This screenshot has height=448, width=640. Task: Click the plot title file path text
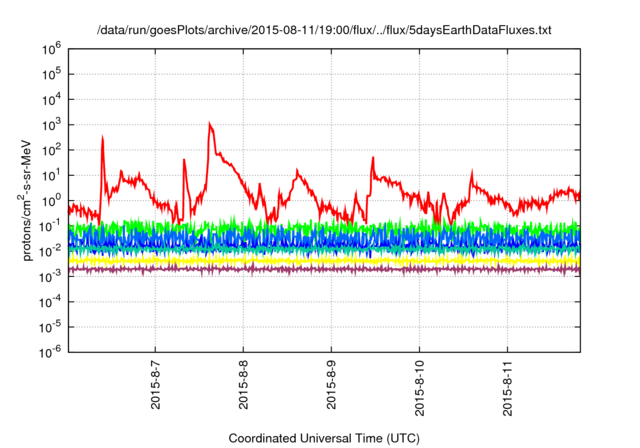pos(324,30)
